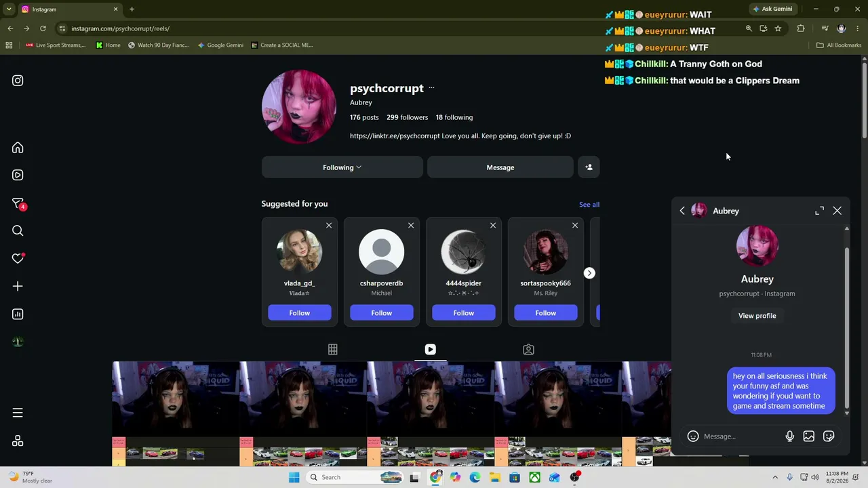Dismiss the vlada_gd_ suggestion
The height and width of the screenshot is (488, 868).
point(329,226)
